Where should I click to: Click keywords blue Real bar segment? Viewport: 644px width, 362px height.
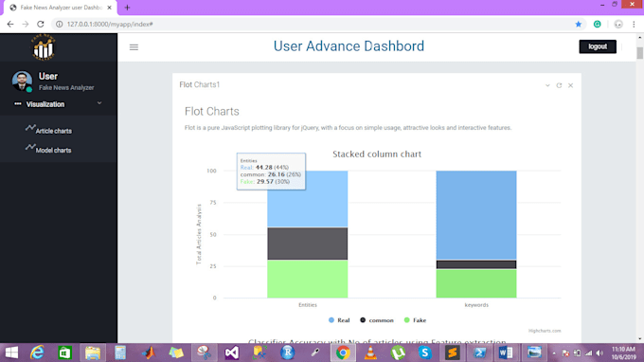(476, 215)
